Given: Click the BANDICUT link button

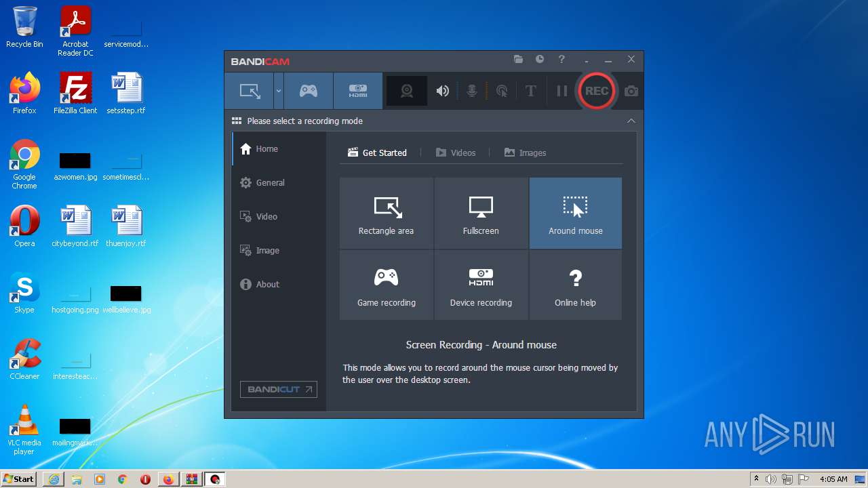Looking at the screenshot, I should coord(279,389).
